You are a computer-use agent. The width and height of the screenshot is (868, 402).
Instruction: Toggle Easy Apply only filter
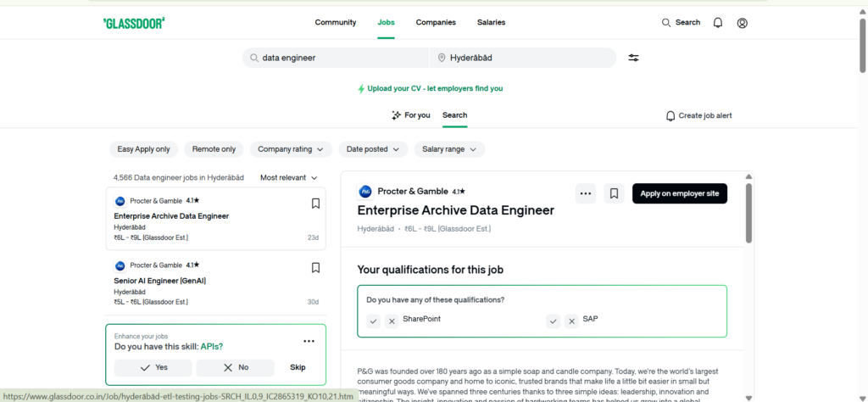tap(144, 149)
